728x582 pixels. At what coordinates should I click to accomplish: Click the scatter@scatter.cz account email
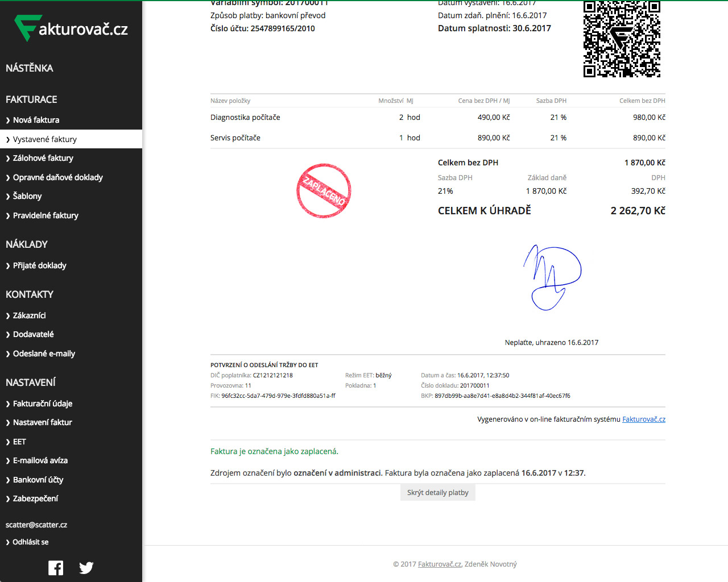coord(36,525)
